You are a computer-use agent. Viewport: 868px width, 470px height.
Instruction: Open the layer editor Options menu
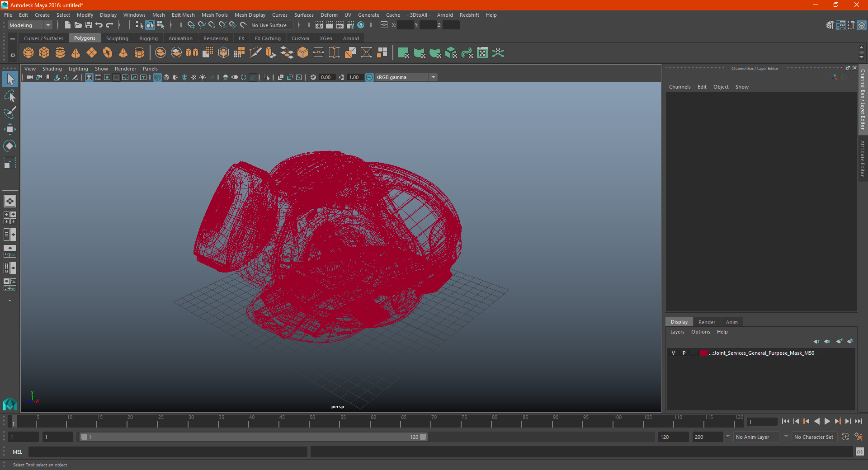click(700, 332)
